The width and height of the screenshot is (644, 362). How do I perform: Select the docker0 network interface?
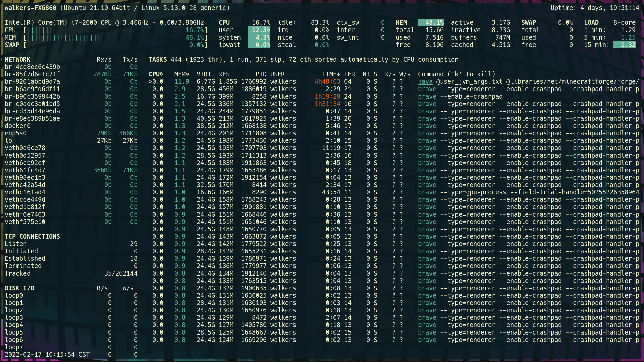pyautogui.click(x=17, y=126)
